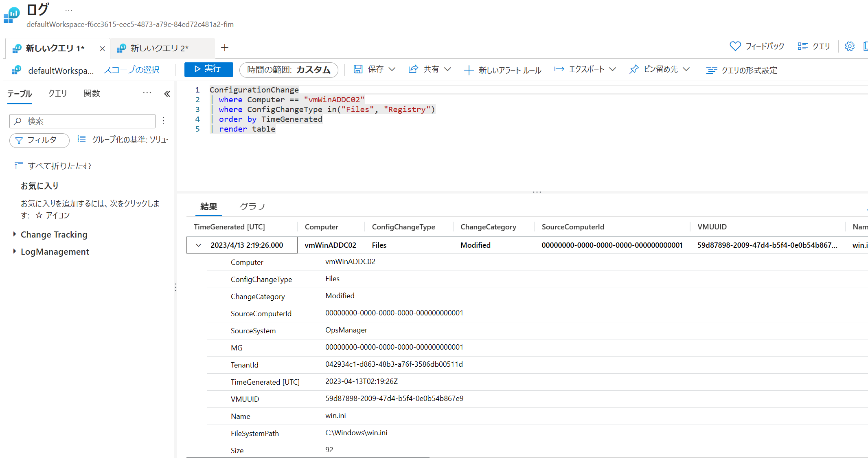
Task: Click the スコープの選択 link
Action: pyautogui.click(x=131, y=70)
